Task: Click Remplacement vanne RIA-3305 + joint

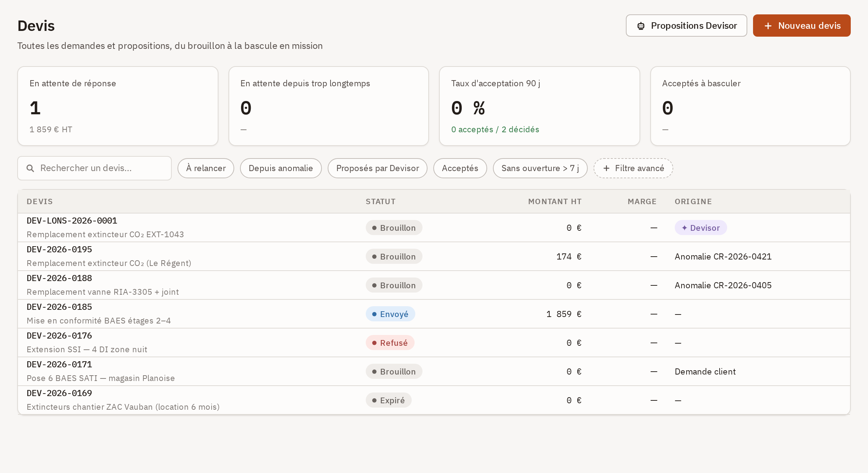Action: point(103,292)
